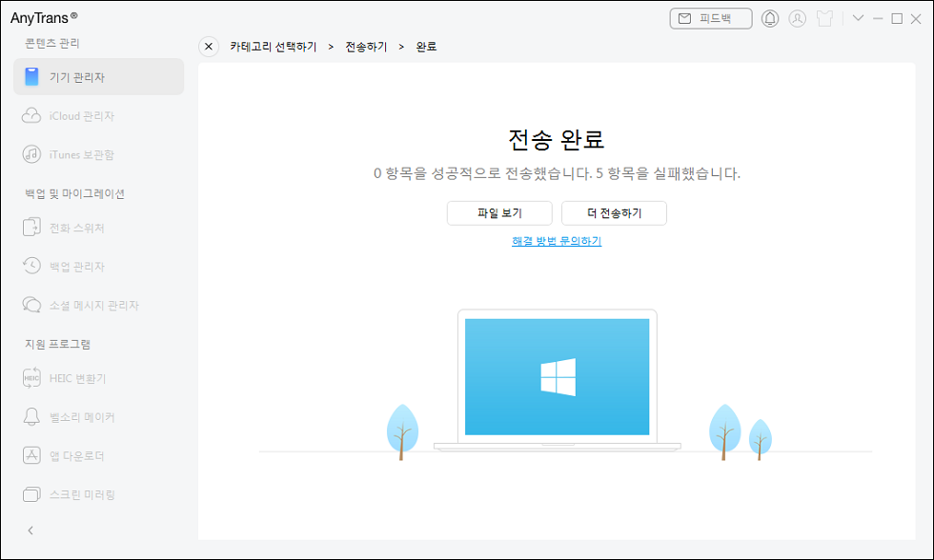The width and height of the screenshot is (934, 560).
Task: Open the 기기 관리자 device manager icon
Action: pyautogui.click(x=31, y=77)
